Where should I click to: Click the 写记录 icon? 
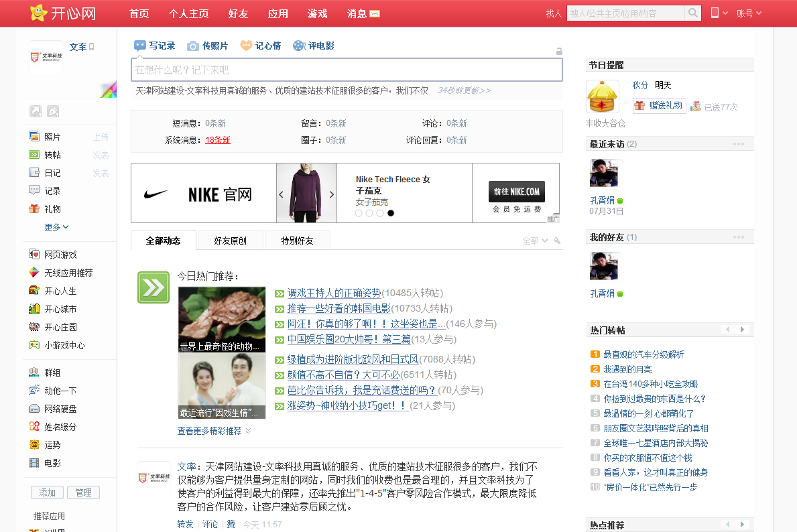coord(140,46)
